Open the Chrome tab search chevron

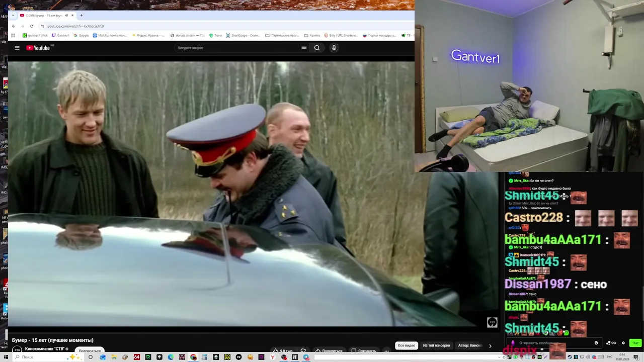click(13, 15)
